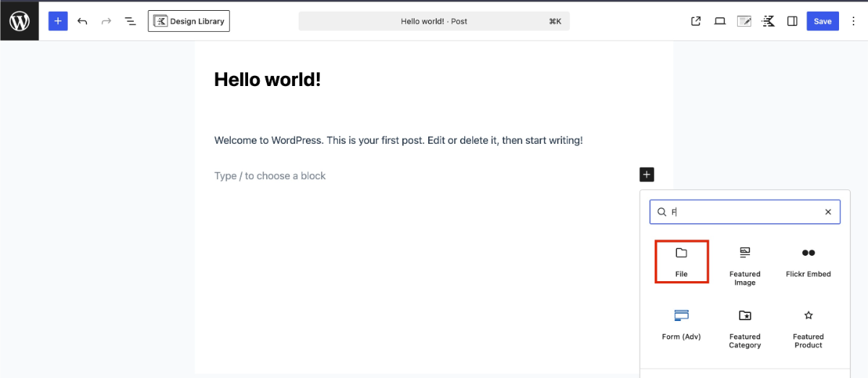Viewport: 868px width, 378px height.
Task: Toggle the blue block inserter button
Action: pyautogui.click(x=58, y=21)
